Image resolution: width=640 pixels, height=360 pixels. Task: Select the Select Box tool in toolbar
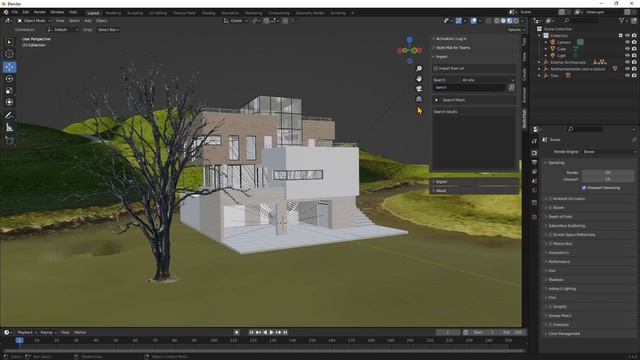coord(9,42)
